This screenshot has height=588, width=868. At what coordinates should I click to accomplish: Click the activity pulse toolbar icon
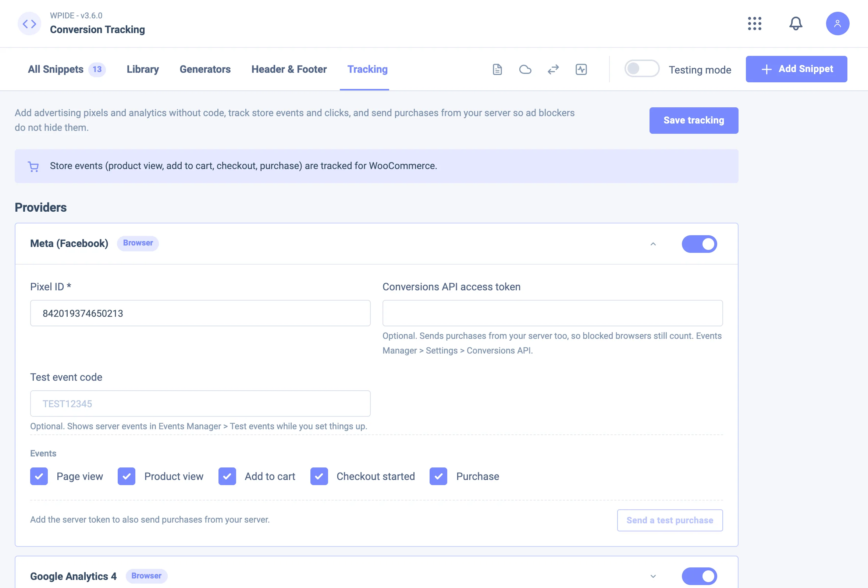581,69
